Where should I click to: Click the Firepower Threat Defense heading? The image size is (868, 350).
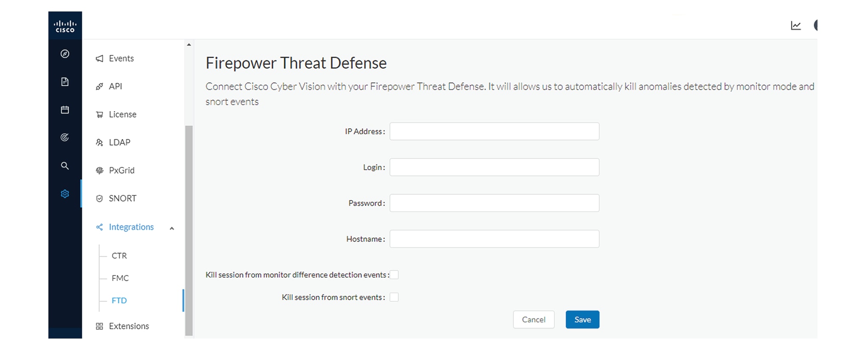click(x=296, y=63)
